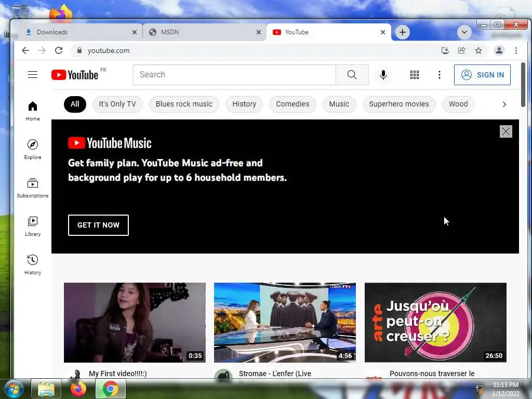The width and height of the screenshot is (532, 399).
Task: Select the History filter chip
Action: (x=244, y=104)
